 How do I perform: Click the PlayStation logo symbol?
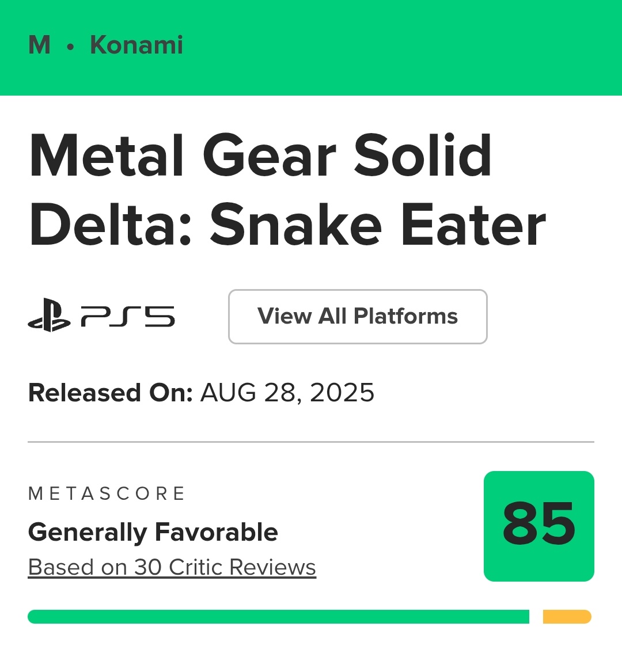[x=49, y=316]
